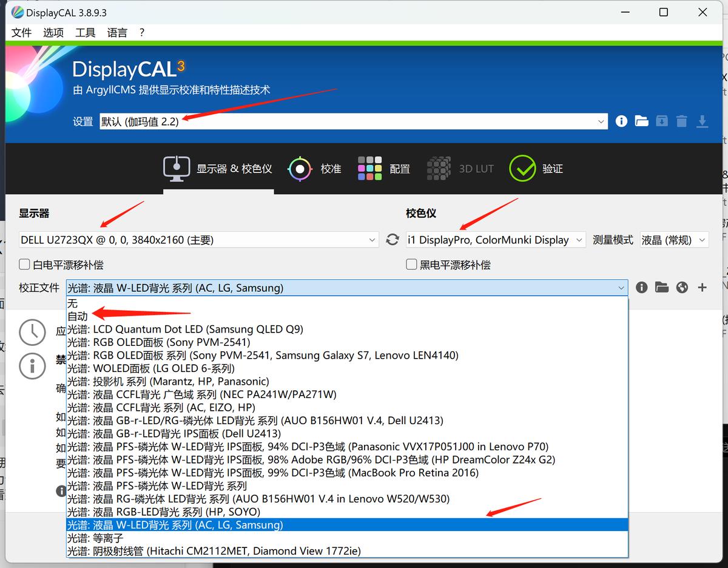Switch to the 3D LUT tab

pos(460,169)
